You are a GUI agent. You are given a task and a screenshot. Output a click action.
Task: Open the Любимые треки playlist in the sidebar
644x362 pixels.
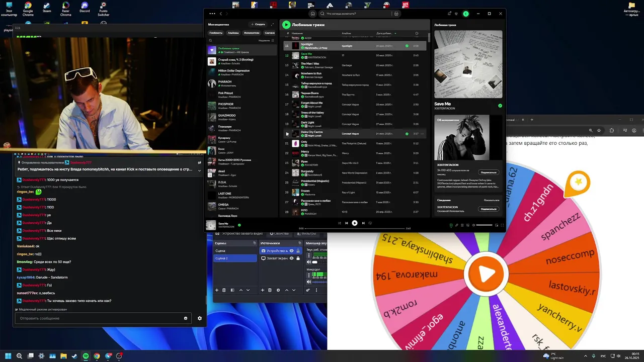point(242,50)
